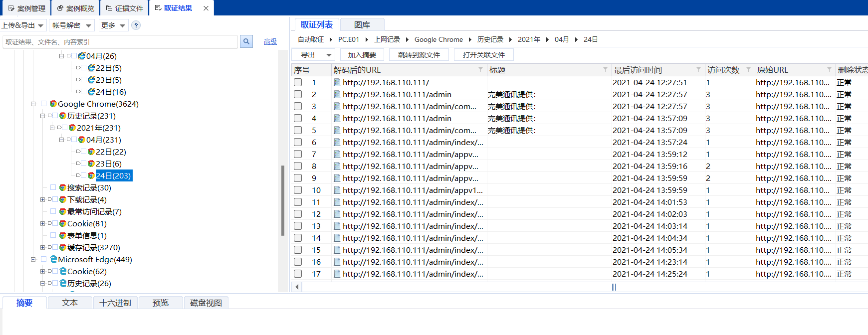
Task: Click Chrome icon beside 表单信息(1)
Action: (x=63, y=235)
